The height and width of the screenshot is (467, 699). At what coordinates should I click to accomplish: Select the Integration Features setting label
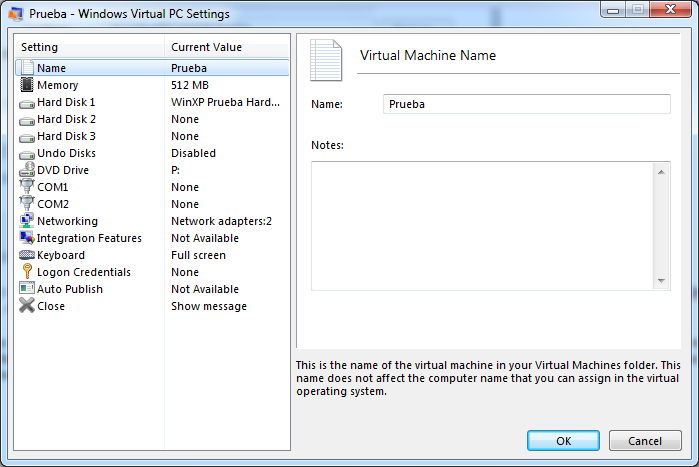[x=89, y=238]
